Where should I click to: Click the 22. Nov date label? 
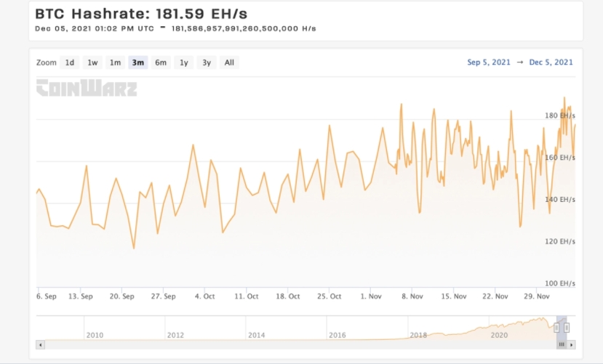point(495,296)
